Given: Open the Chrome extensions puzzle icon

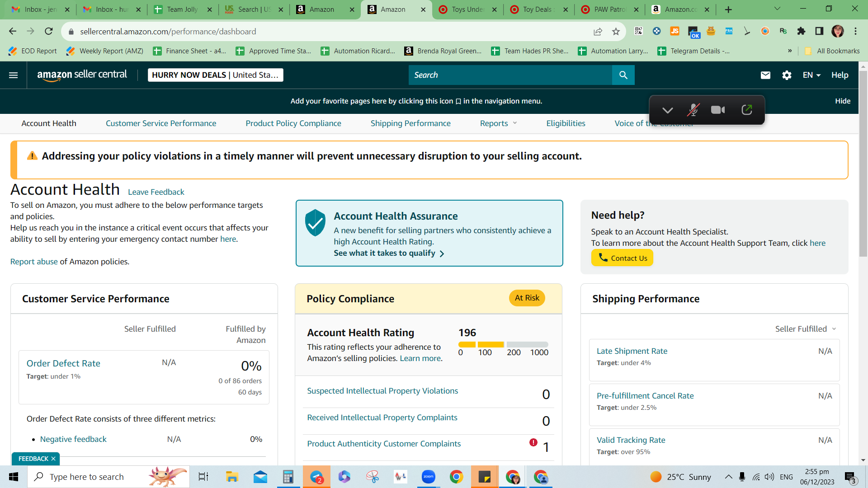Looking at the screenshot, I should pyautogui.click(x=801, y=31).
